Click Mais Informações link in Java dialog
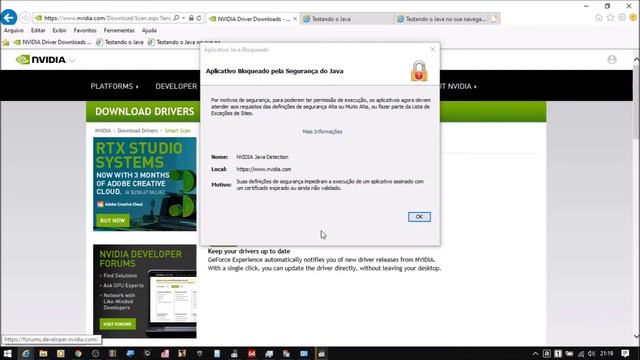 322,131
